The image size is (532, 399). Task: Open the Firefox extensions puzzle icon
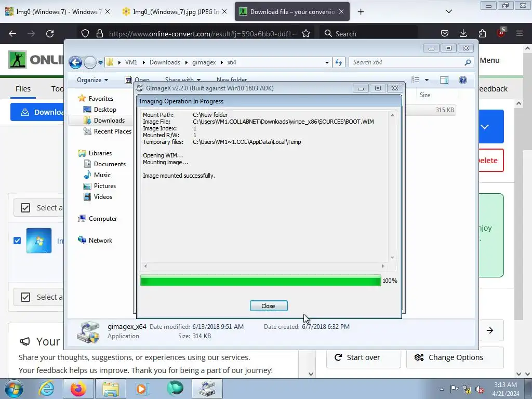(482, 33)
